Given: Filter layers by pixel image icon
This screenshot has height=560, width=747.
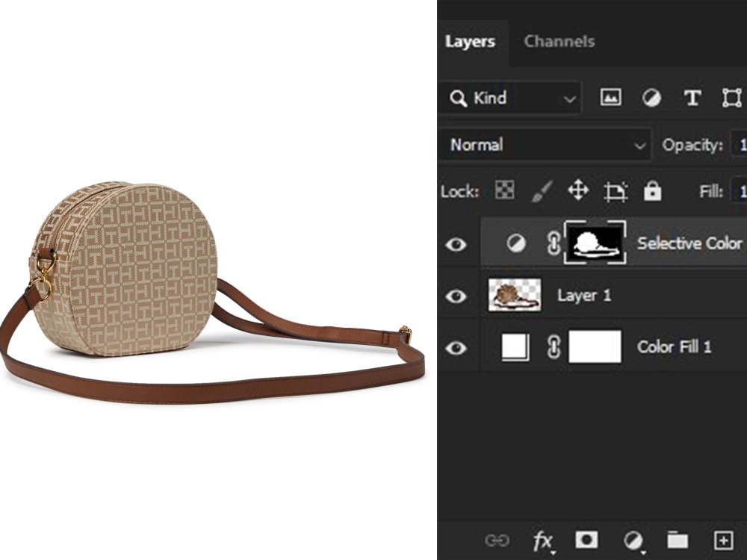Looking at the screenshot, I should (610, 98).
